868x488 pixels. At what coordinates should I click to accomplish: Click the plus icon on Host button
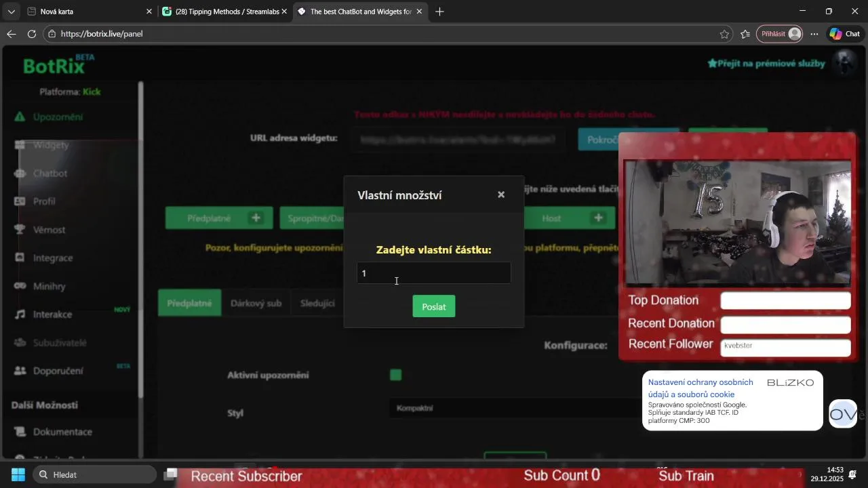(x=599, y=218)
